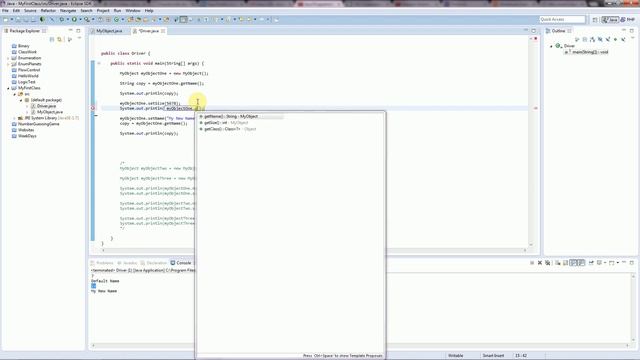Screen dimensions: 640x360
Task: Switch to the PHP perspective
Action: [628, 20]
